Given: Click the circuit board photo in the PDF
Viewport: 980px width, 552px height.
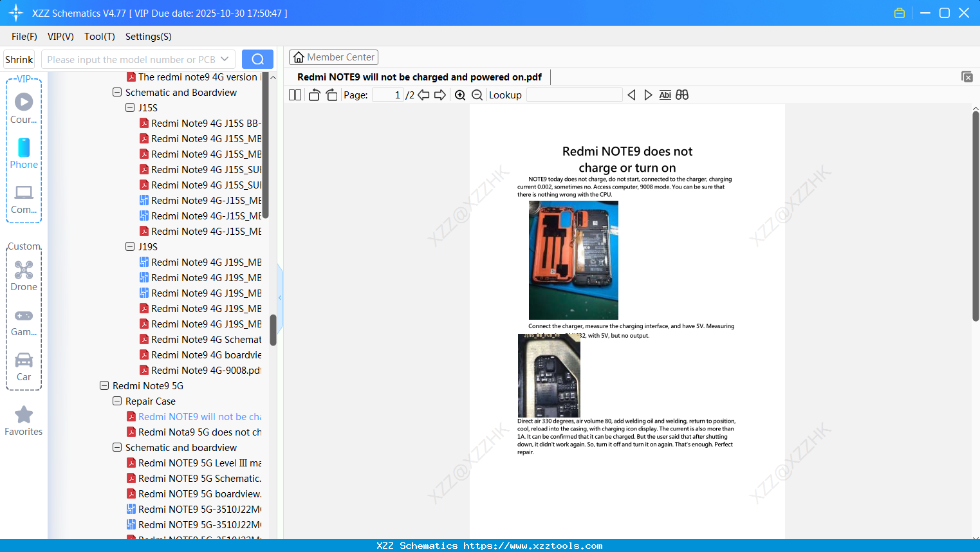Looking at the screenshot, I should [x=549, y=375].
